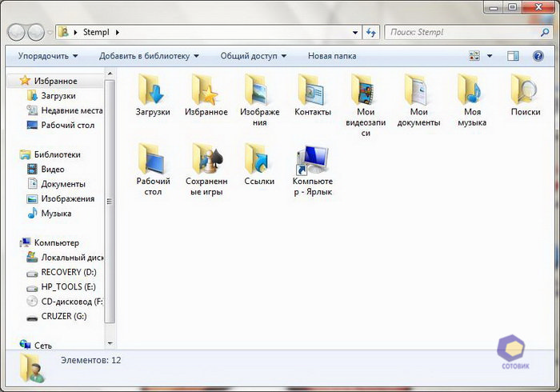
Task: Select the Контакты folder icon
Action: click(x=312, y=90)
